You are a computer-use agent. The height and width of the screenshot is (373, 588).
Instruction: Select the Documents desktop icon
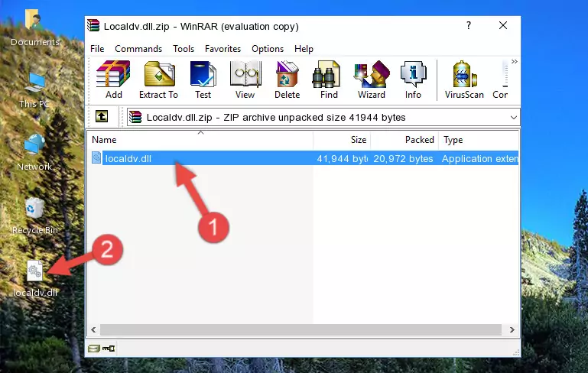(x=34, y=28)
